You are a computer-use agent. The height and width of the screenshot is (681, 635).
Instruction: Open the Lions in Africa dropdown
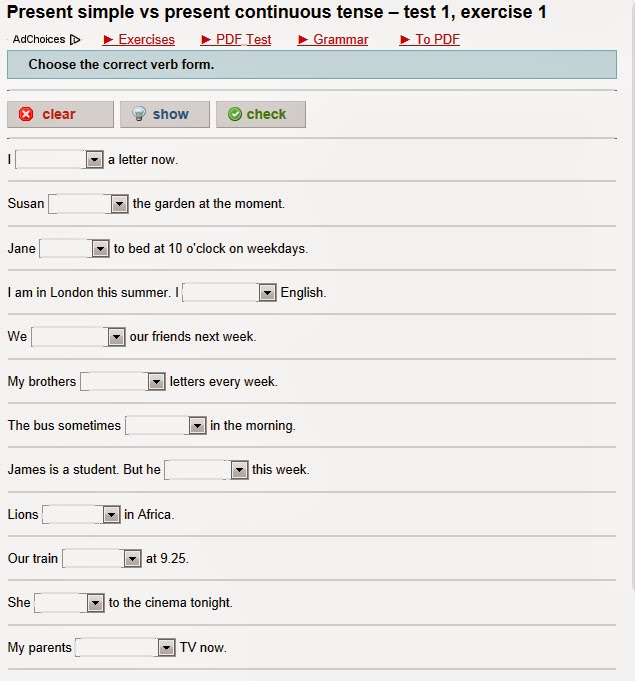coord(81,514)
